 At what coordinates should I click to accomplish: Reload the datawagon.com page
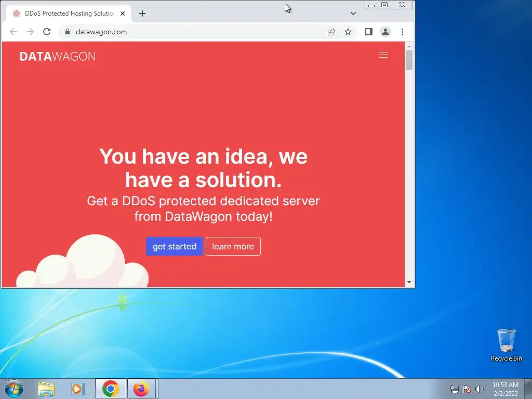click(x=47, y=32)
